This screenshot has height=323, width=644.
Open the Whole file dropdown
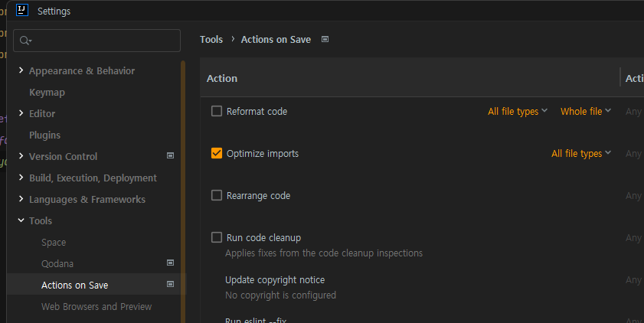tap(585, 111)
